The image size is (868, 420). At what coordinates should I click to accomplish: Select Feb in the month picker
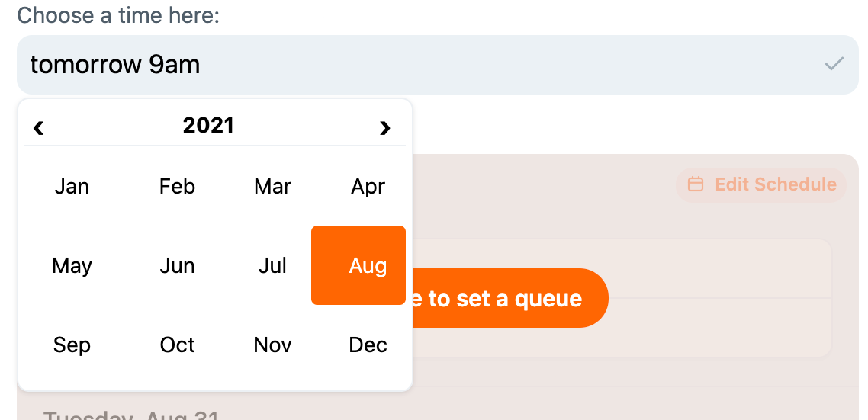177,186
